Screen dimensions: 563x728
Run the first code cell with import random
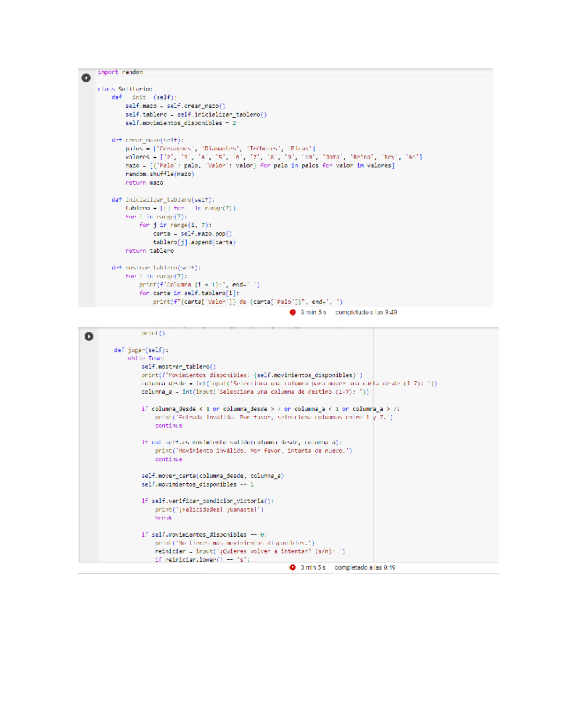click(x=86, y=78)
